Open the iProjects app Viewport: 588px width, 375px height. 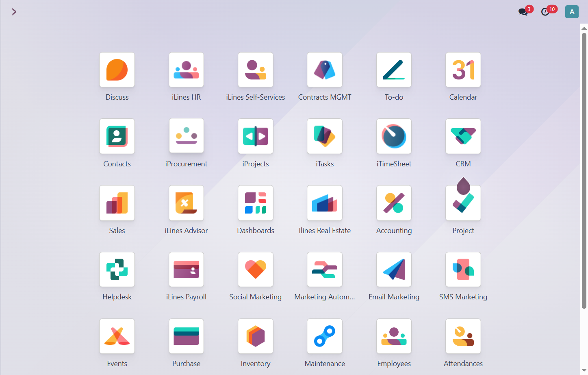[x=256, y=136]
